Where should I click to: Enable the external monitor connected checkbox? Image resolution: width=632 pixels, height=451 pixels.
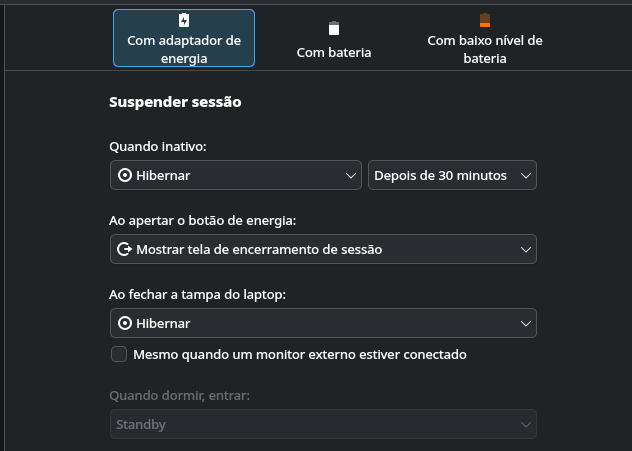pos(119,354)
